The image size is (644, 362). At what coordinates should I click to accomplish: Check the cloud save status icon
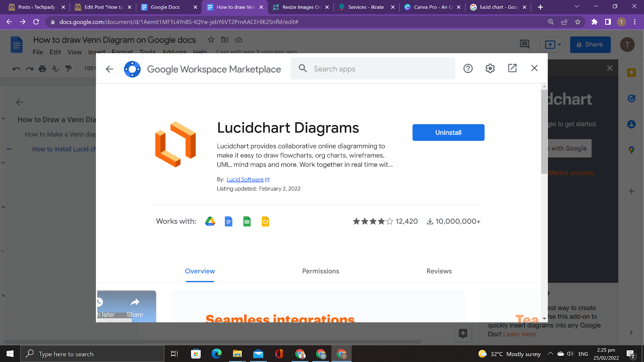point(239,39)
